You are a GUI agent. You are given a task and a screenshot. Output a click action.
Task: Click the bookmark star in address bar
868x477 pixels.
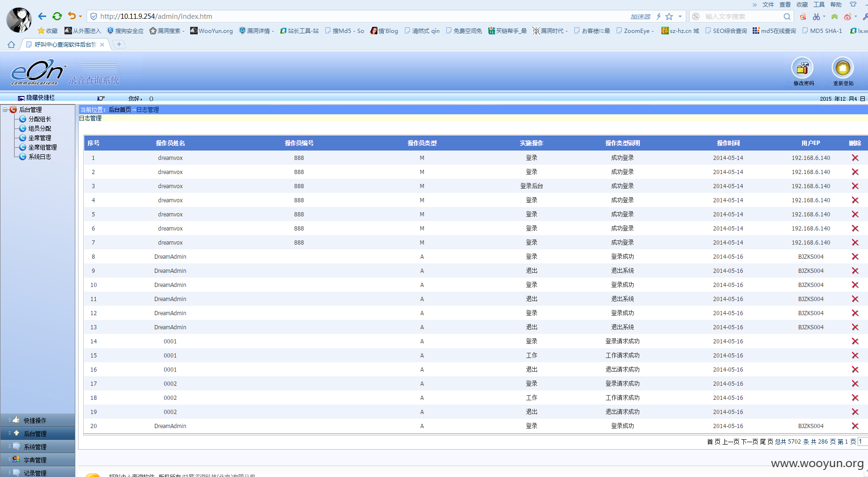(669, 16)
